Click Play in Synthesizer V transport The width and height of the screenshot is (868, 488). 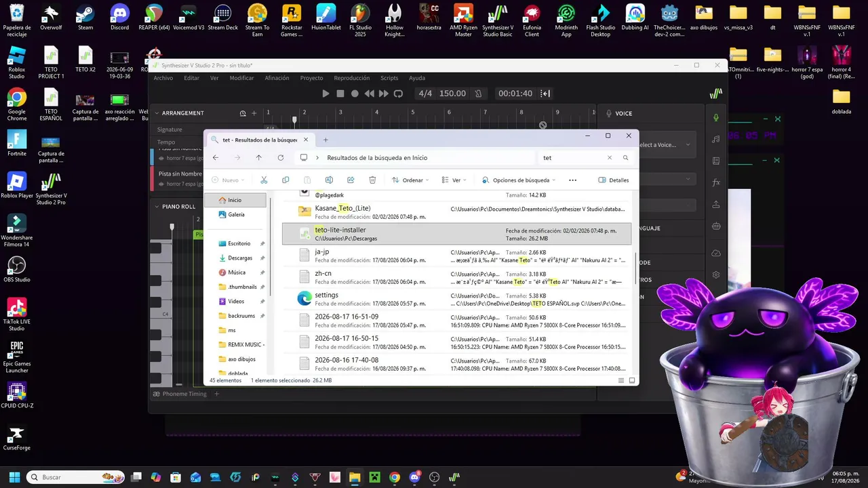[x=325, y=94]
